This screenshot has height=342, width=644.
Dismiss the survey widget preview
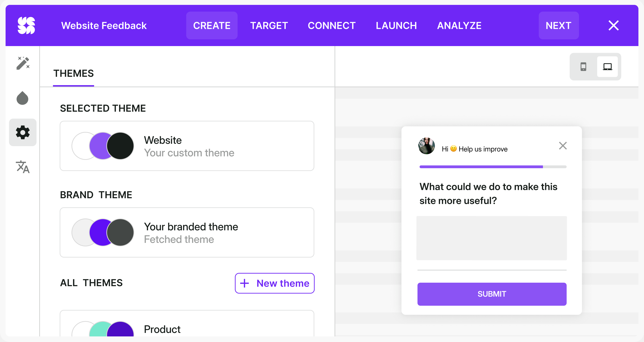[x=563, y=145]
